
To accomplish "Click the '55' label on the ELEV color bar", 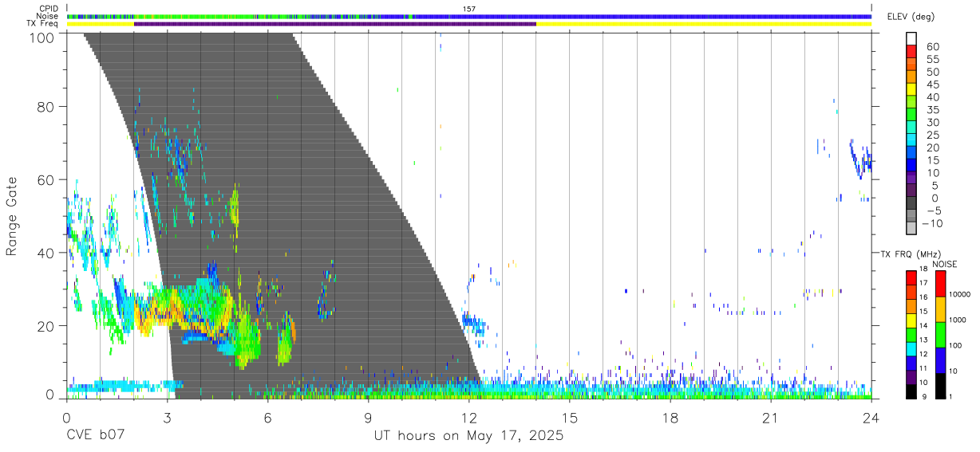I will [932, 60].
